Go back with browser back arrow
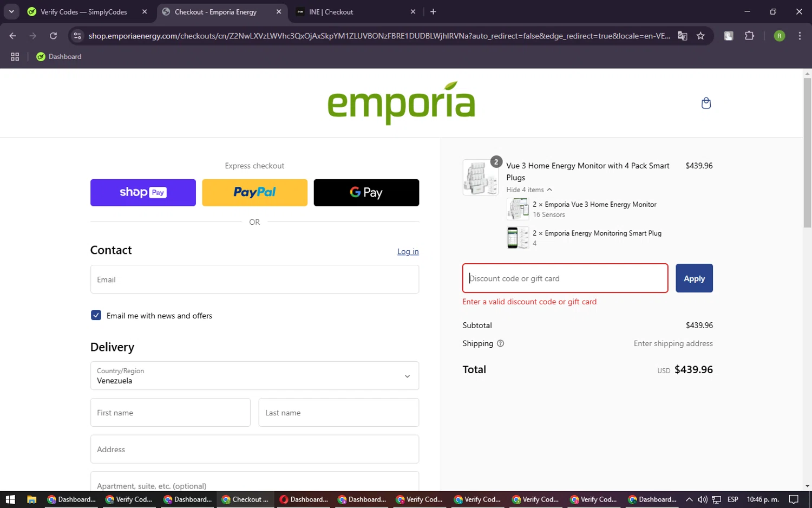This screenshot has height=508, width=812. point(13,36)
